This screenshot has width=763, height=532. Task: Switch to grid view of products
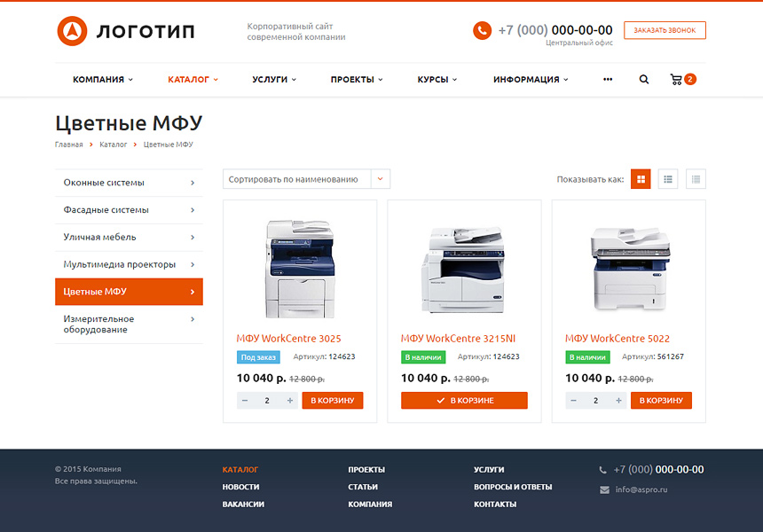pyautogui.click(x=641, y=178)
